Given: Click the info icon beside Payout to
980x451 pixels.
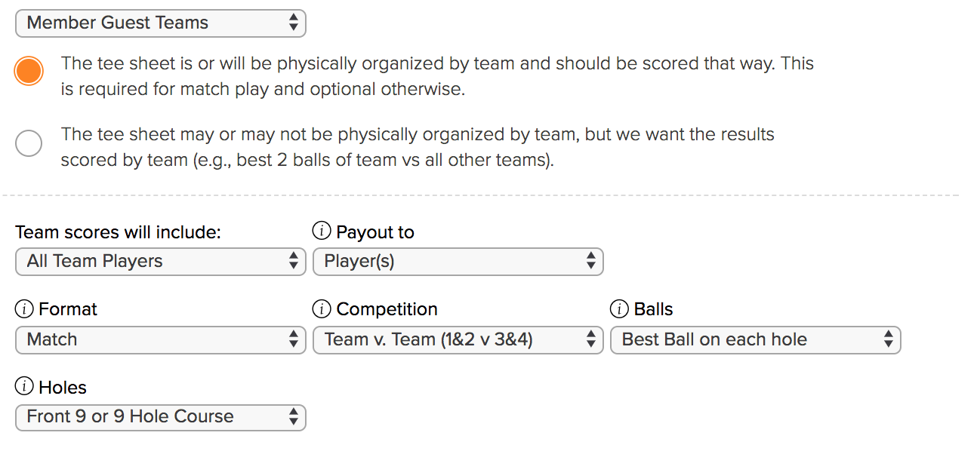Looking at the screenshot, I should [x=322, y=232].
